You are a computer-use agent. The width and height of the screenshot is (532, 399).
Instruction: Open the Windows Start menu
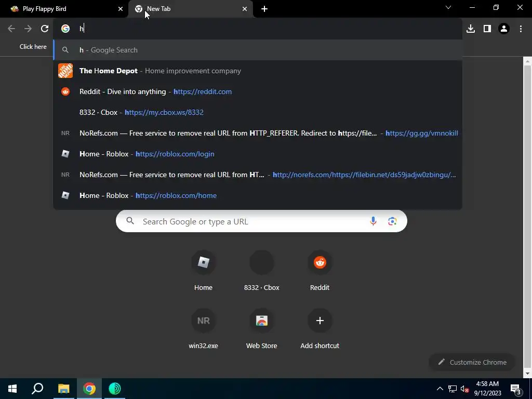pyautogui.click(x=12, y=389)
